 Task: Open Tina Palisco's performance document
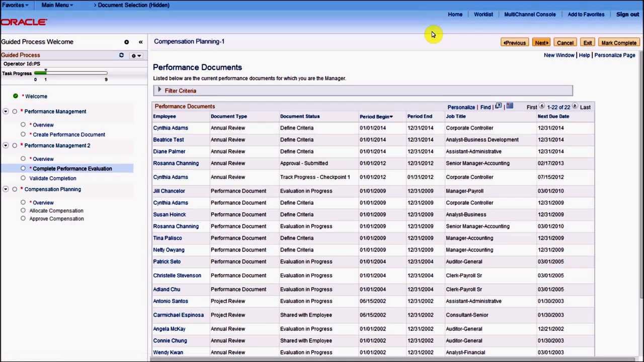click(168, 238)
